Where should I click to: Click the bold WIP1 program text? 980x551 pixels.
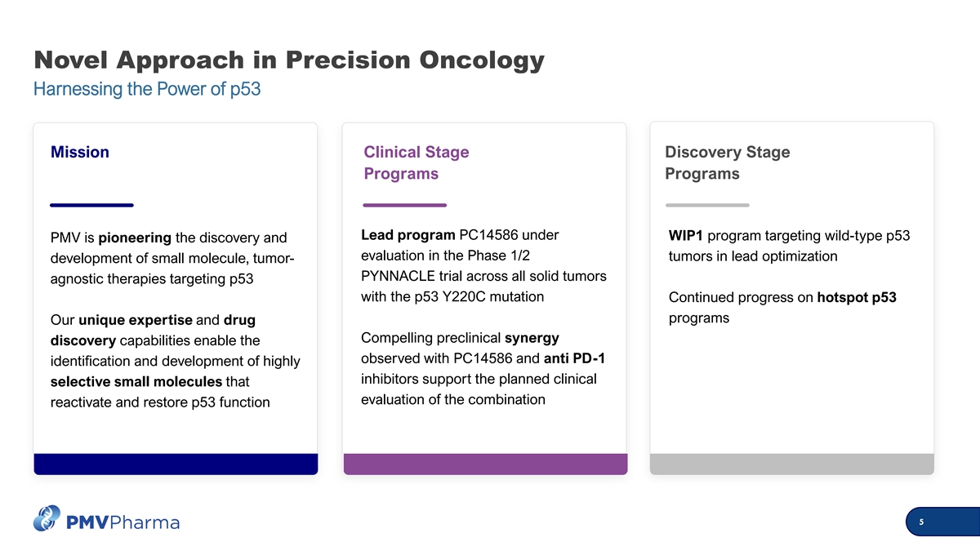tap(685, 236)
